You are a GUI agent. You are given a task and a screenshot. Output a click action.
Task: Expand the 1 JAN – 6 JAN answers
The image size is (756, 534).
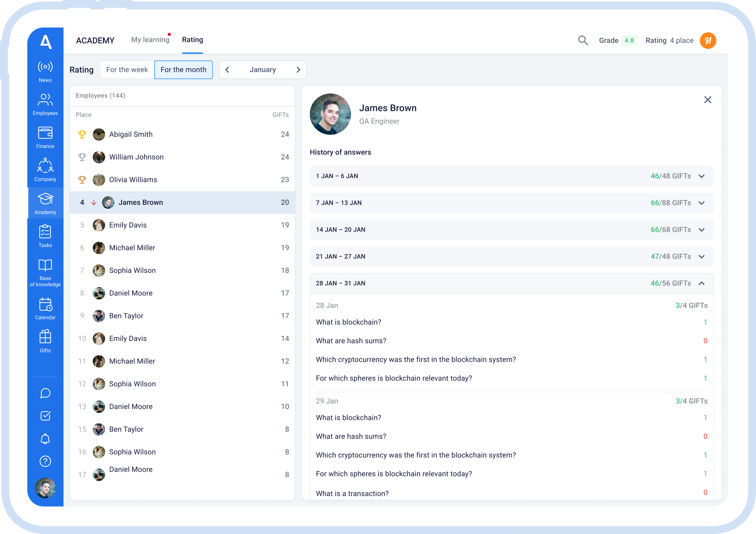pyautogui.click(x=701, y=176)
